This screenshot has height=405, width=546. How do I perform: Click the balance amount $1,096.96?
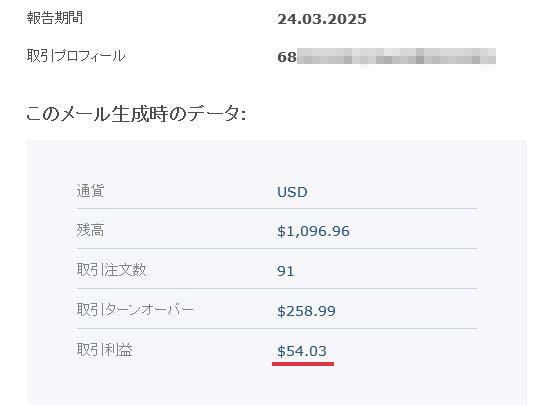[x=313, y=231]
